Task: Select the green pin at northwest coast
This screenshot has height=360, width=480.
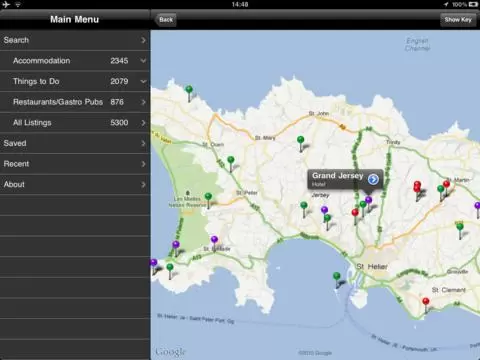Action: 189,94
